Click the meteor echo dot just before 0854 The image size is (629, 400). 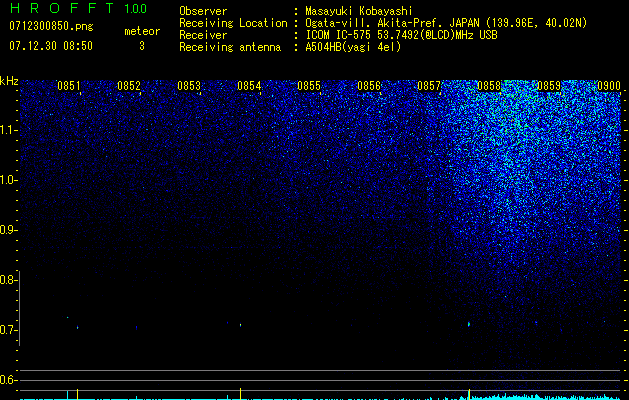tap(240, 325)
